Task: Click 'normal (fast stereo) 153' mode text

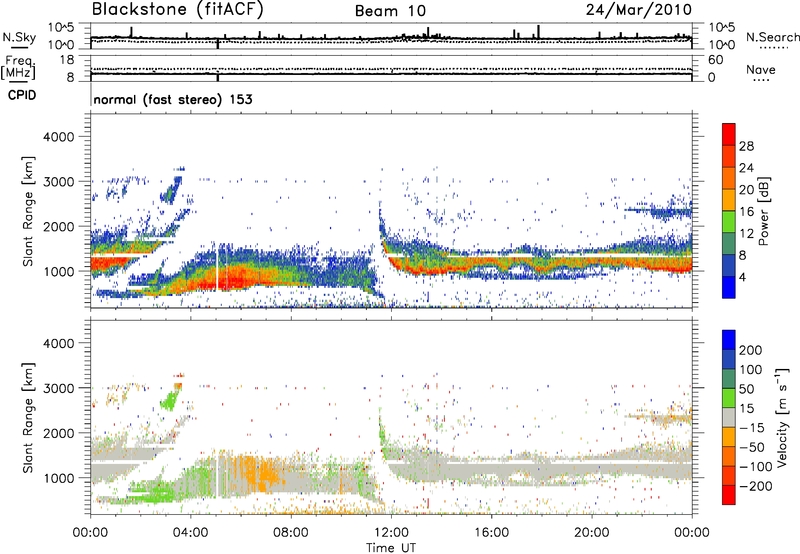Action: click(x=173, y=100)
